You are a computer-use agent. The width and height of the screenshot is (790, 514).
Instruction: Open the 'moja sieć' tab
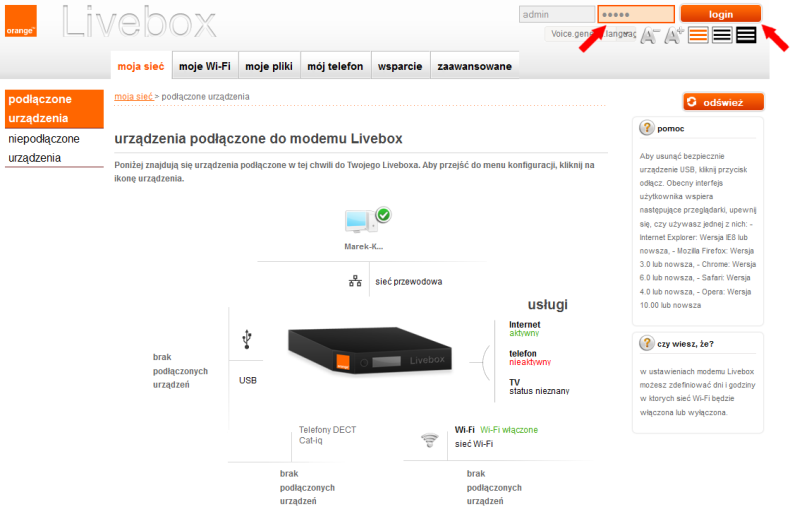pos(141,66)
